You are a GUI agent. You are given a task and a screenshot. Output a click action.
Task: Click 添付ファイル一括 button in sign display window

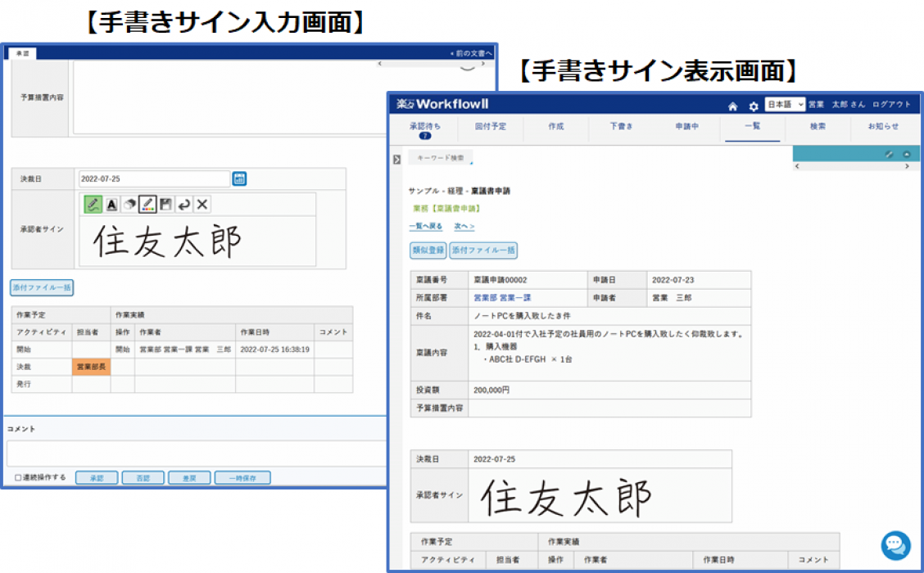tap(483, 250)
